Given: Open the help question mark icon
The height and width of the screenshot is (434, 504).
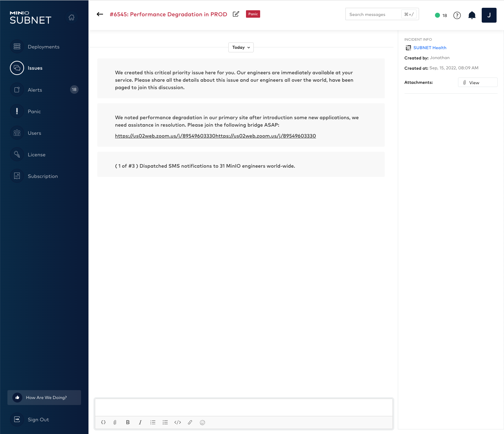Looking at the screenshot, I should pos(457,15).
